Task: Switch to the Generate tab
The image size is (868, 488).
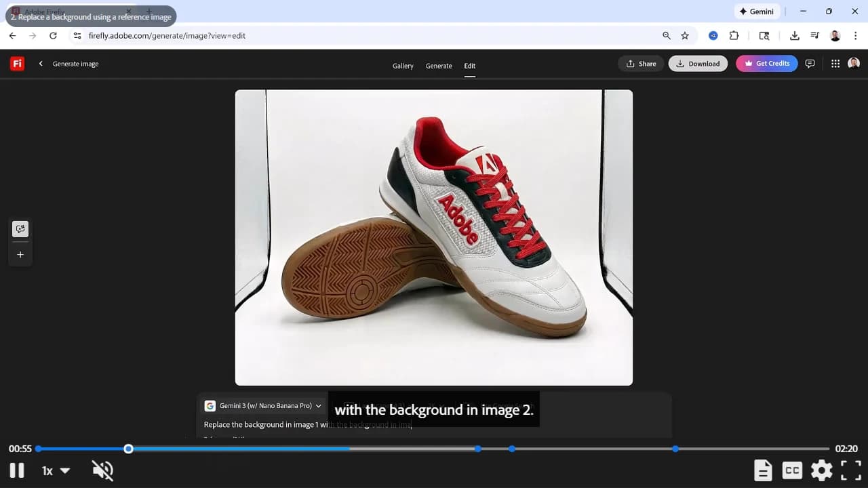Action: coord(439,66)
